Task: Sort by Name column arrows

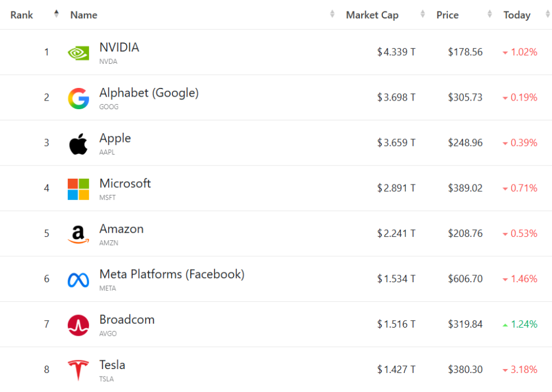Action: (332, 14)
